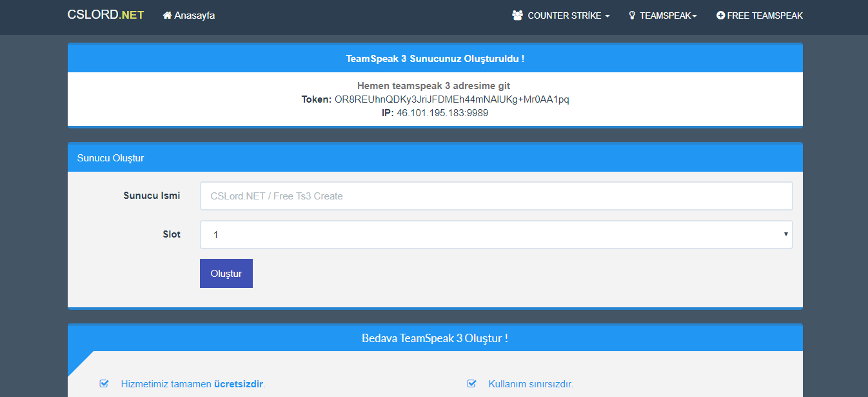Open the Anasayfa navigation link
This screenshot has width=868, height=397.
189,15
